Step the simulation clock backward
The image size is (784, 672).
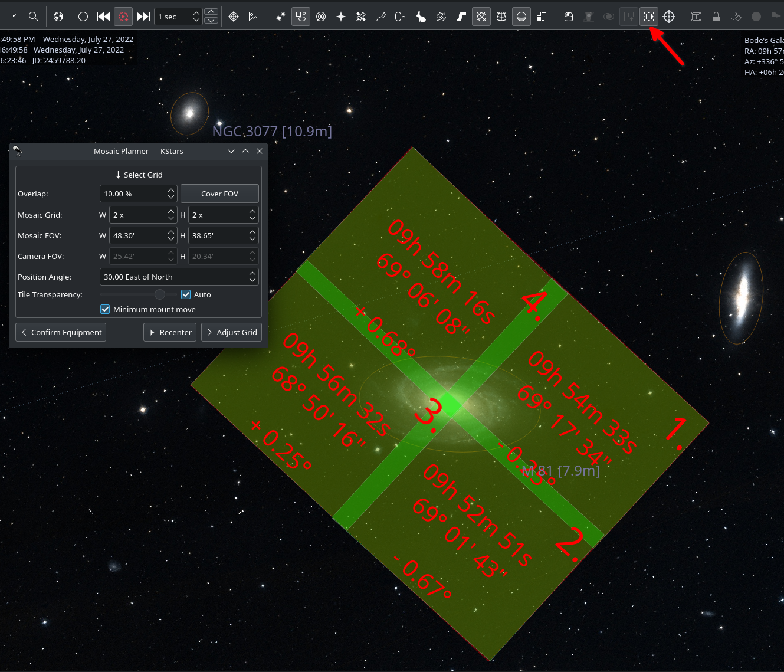(103, 17)
